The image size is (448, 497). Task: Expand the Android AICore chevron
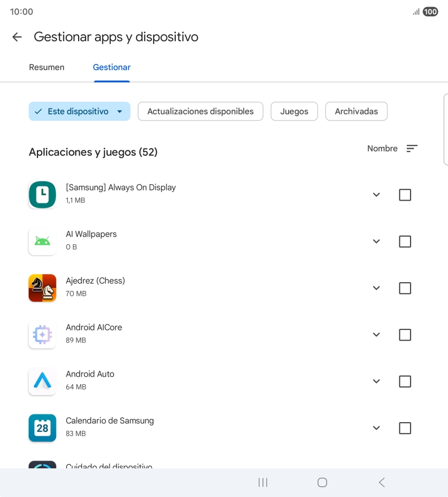[x=376, y=334]
